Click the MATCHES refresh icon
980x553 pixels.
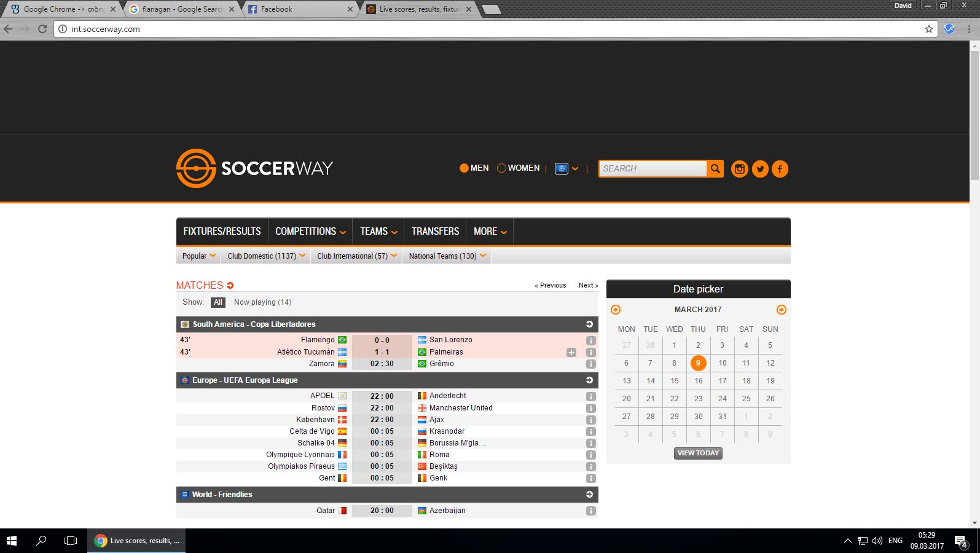pyautogui.click(x=230, y=285)
